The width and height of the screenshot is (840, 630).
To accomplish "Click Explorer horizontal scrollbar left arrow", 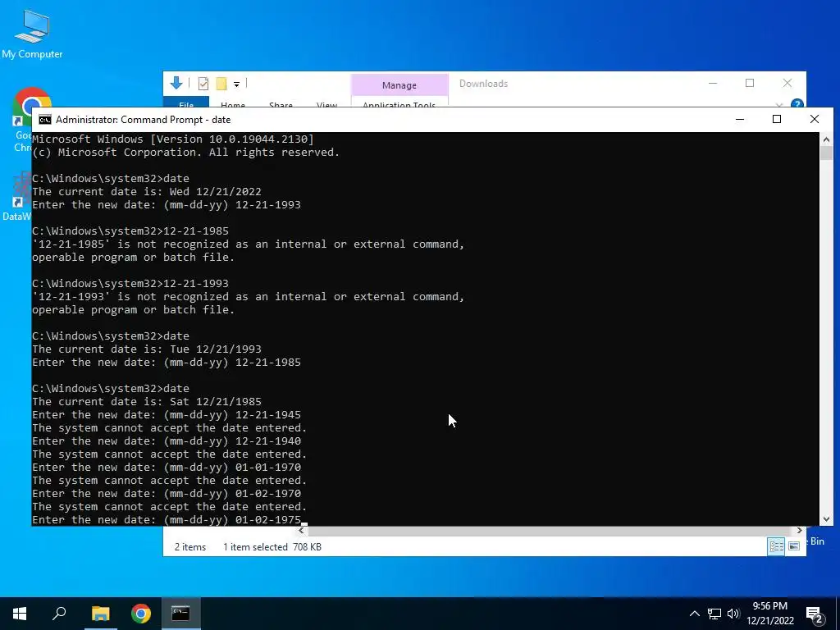I will tap(301, 531).
